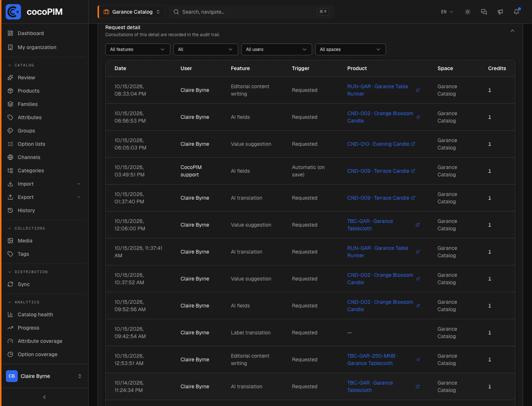This screenshot has width=532, height=406.
Task: Collapse the sidebar with the left chevron
Action: 44,397
